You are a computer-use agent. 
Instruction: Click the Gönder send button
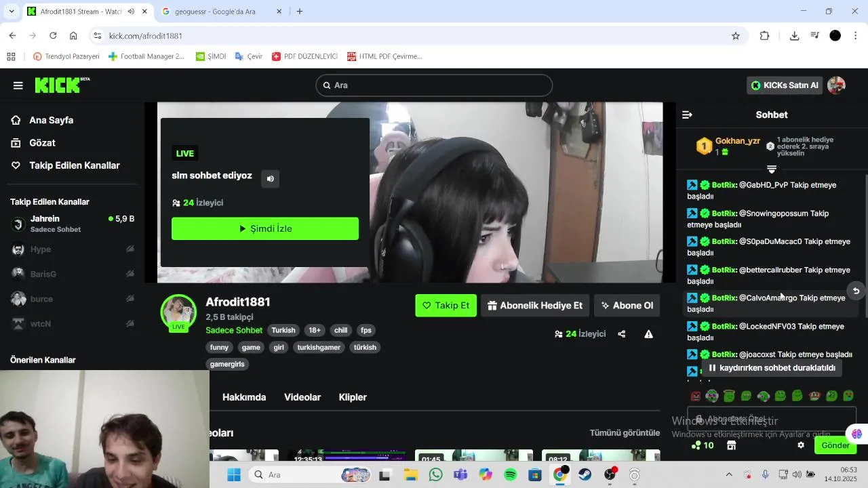click(x=835, y=445)
